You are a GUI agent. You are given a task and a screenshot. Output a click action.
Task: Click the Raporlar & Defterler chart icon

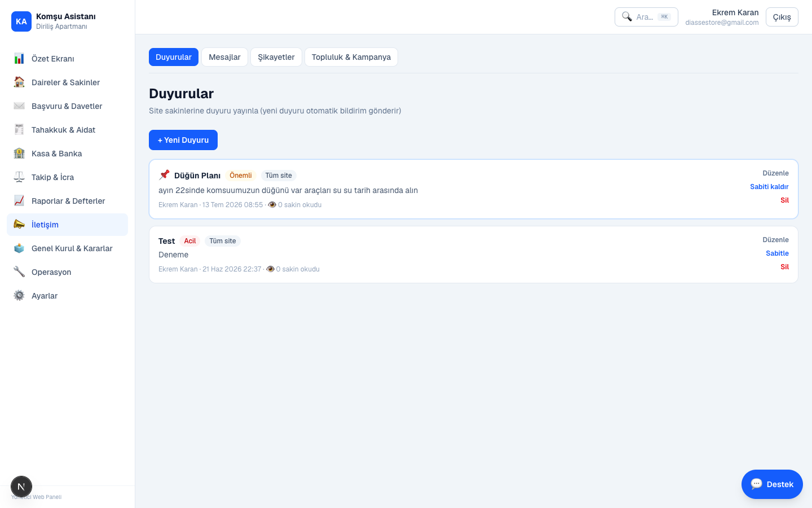pyautogui.click(x=19, y=201)
